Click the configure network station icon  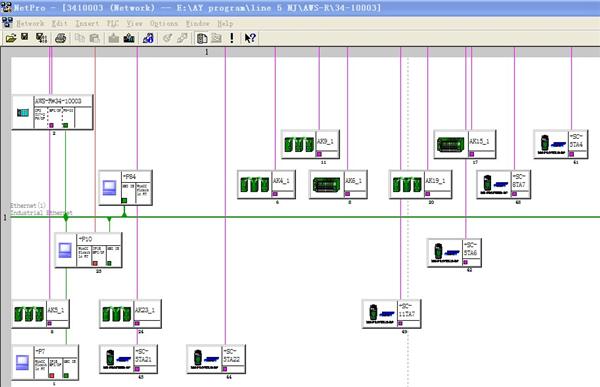148,38
